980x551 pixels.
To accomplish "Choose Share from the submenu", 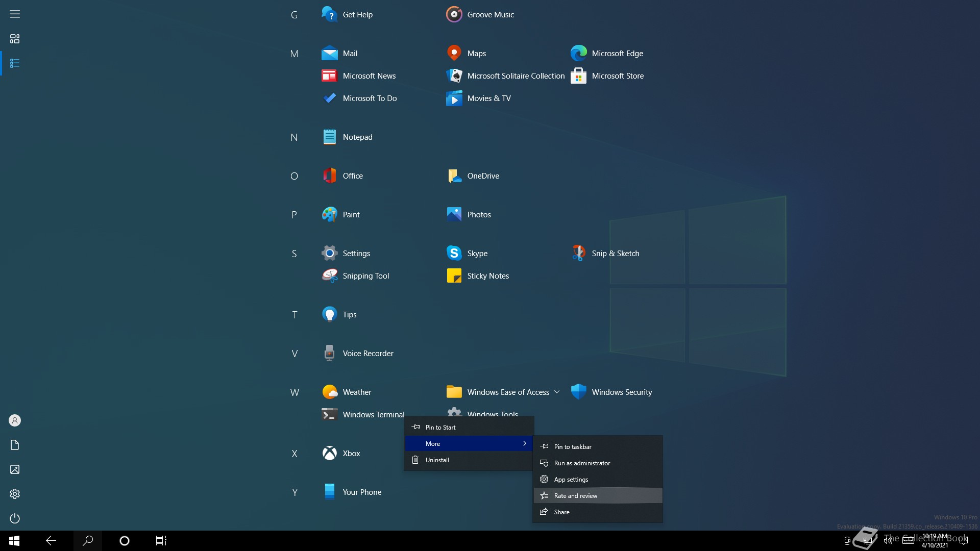I will tap(598, 512).
